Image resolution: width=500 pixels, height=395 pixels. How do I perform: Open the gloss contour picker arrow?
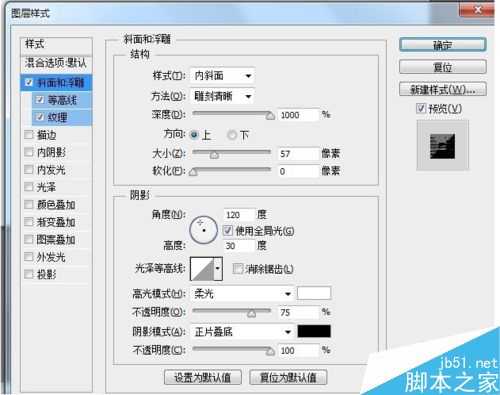[218, 268]
